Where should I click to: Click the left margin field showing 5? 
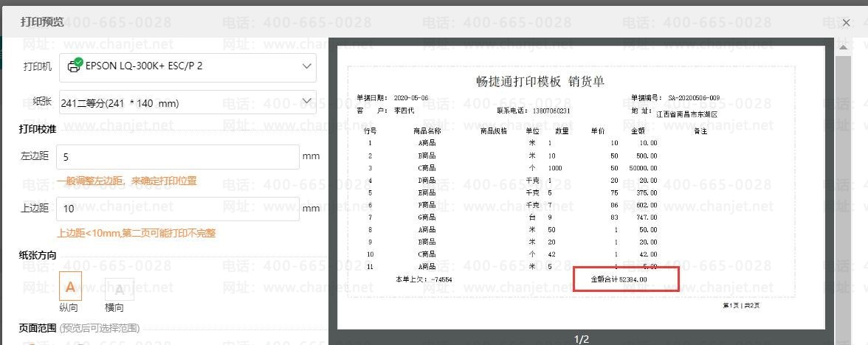(x=178, y=157)
